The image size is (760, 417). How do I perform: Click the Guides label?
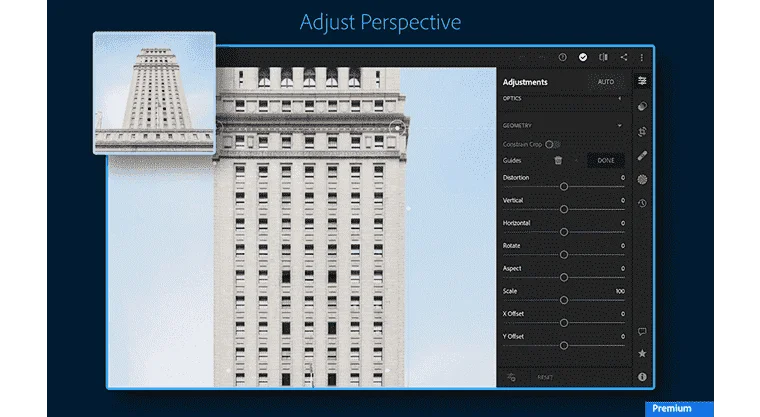click(512, 160)
